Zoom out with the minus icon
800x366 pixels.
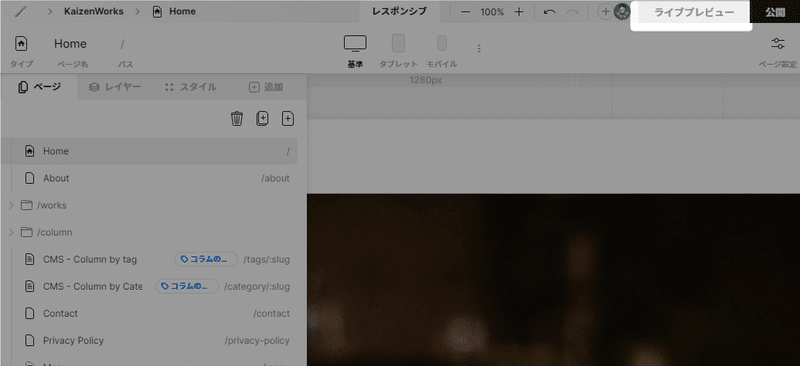(465, 12)
